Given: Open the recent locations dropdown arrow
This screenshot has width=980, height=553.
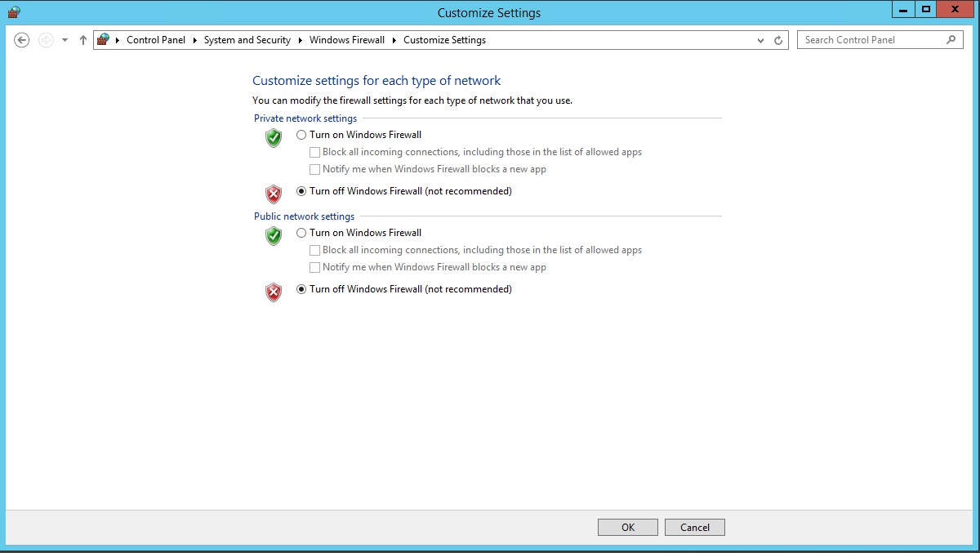Looking at the screenshot, I should 65,40.
